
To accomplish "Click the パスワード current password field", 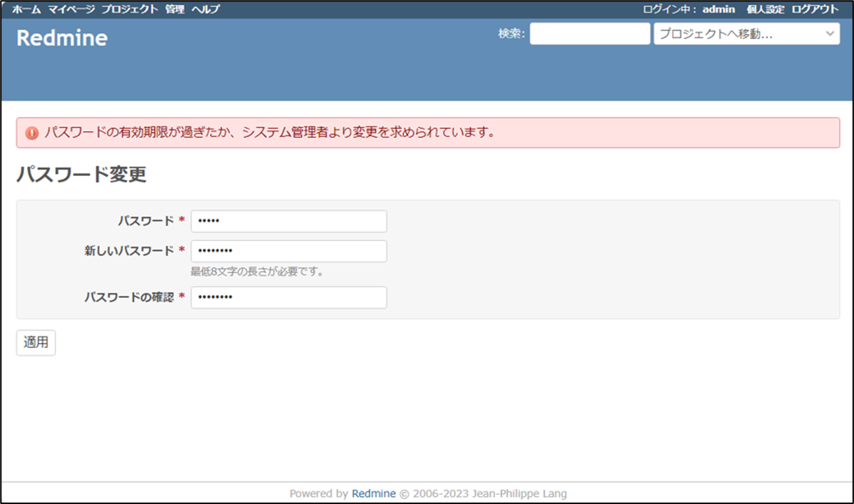I will [x=288, y=221].
